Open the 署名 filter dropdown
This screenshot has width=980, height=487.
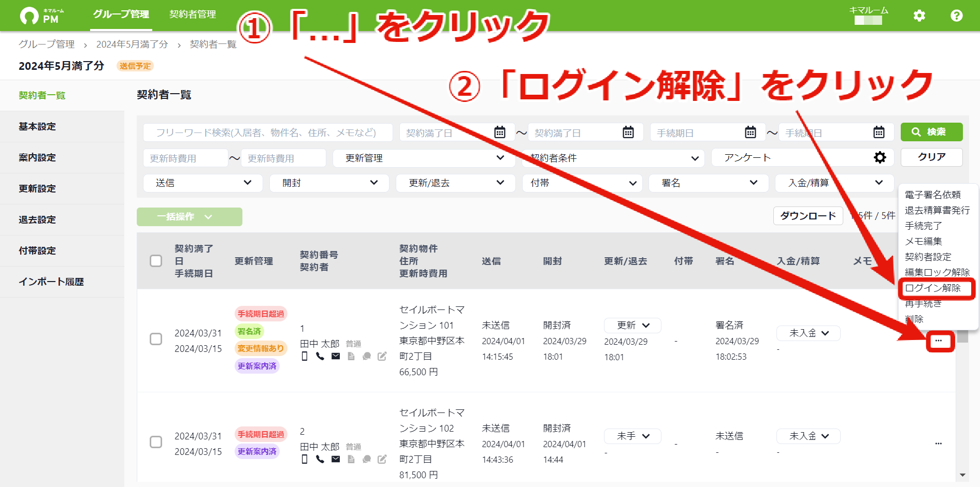[x=709, y=183]
